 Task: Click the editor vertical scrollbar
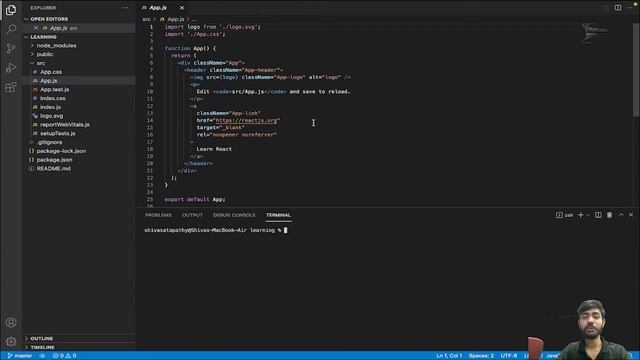pos(636,70)
